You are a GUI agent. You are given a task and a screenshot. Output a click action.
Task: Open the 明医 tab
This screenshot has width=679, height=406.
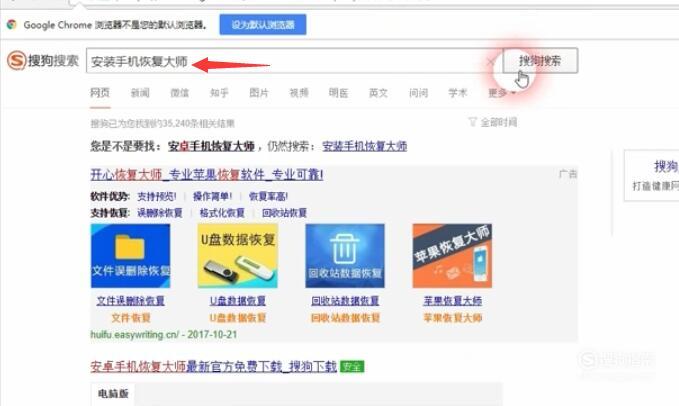pos(339,93)
